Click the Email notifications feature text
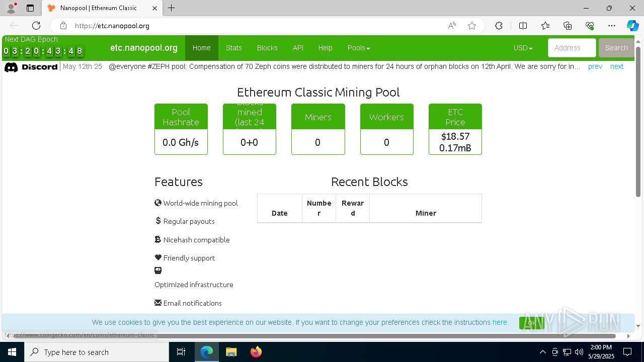644x362 pixels. (192, 303)
